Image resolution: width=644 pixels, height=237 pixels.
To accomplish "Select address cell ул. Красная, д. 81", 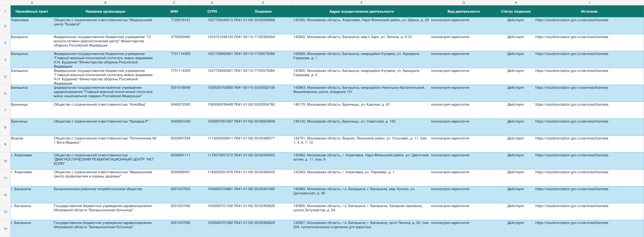I will click(x=361, y=110).
